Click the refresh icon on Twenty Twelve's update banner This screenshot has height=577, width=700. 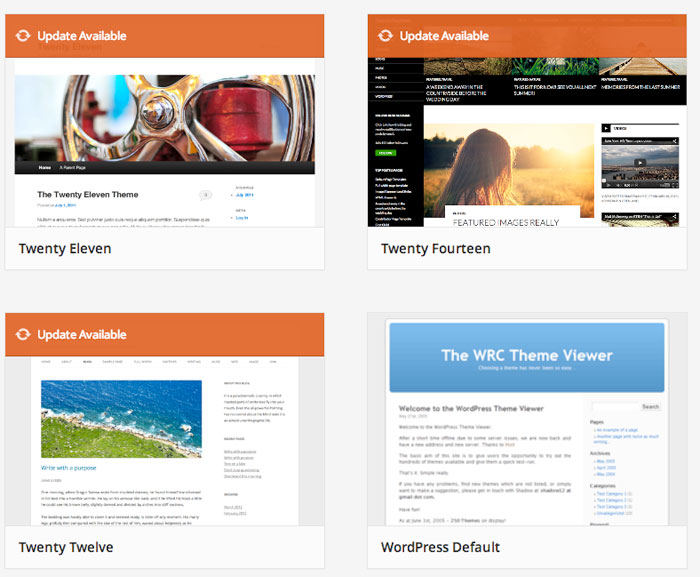pos(23,334)
